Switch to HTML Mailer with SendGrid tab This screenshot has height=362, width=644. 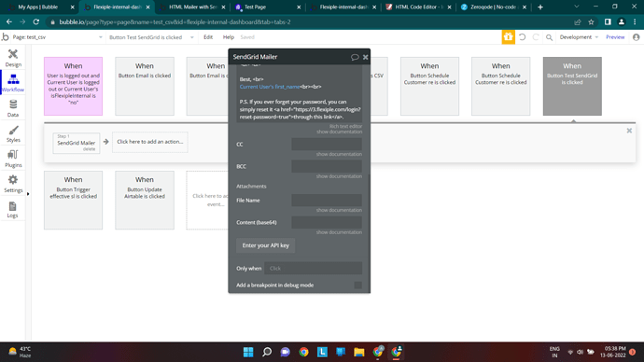tap(193, 7)
